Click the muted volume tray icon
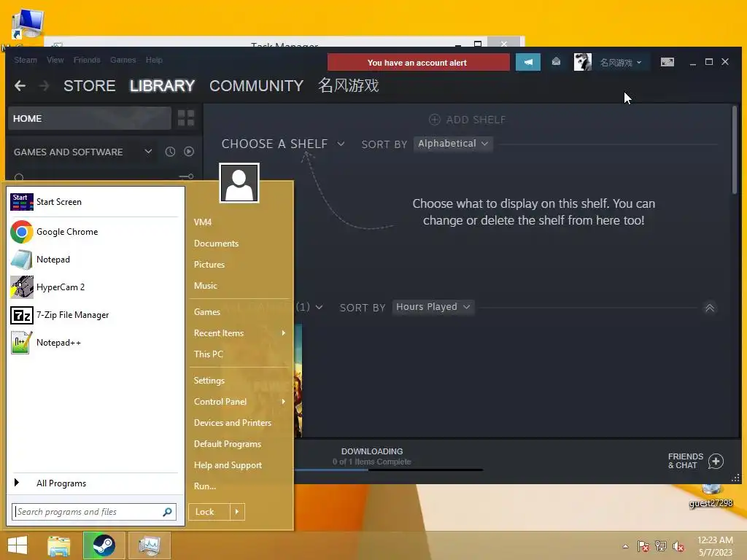747x560 pixels. click(x=678, y=546)
